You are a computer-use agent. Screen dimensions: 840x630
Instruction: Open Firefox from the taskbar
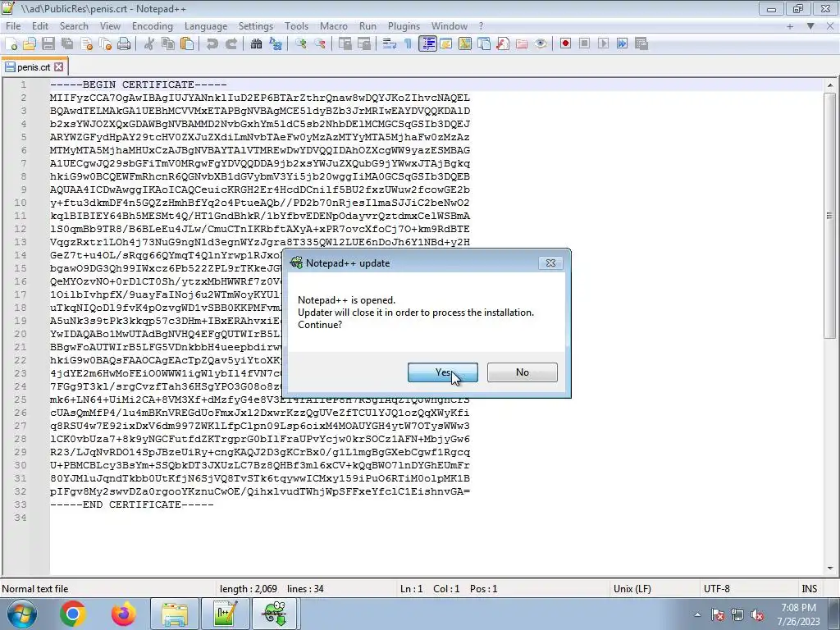[124, 614]
